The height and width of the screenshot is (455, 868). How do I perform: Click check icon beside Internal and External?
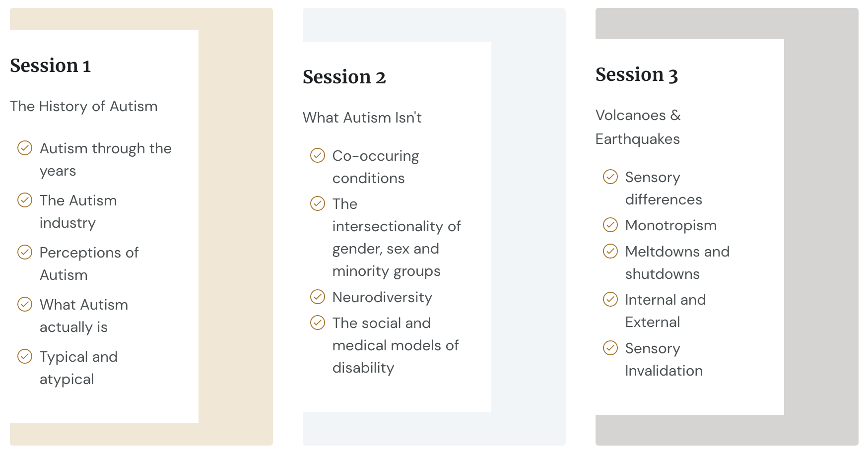click(x=610, y=299)
